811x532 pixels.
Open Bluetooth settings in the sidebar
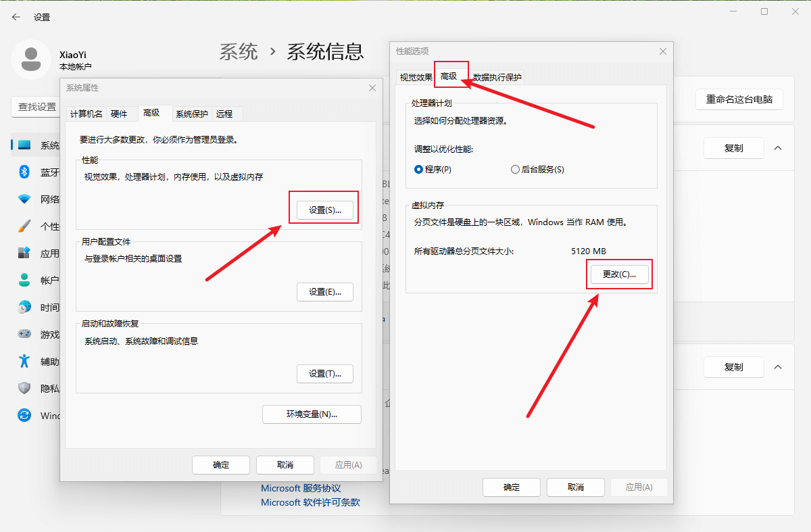(x=24, y=172)
